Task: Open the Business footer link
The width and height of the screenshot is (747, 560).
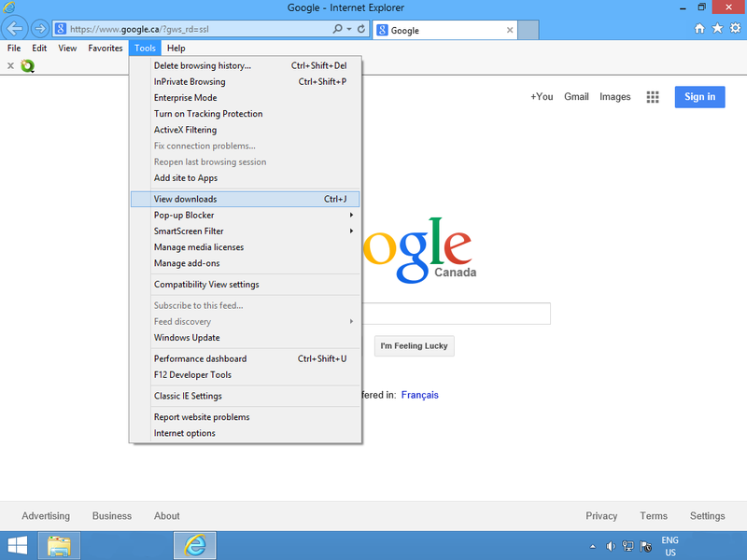Action: pos(112,516)
